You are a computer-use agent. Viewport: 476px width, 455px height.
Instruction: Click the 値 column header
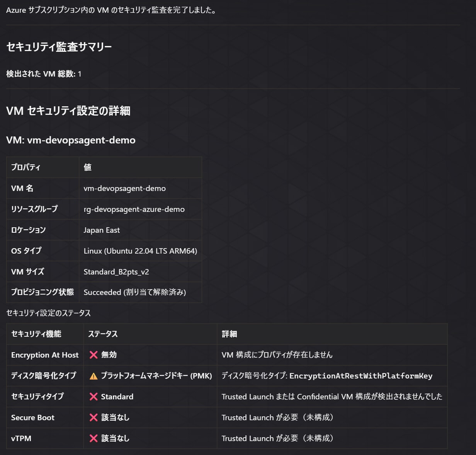140,167
